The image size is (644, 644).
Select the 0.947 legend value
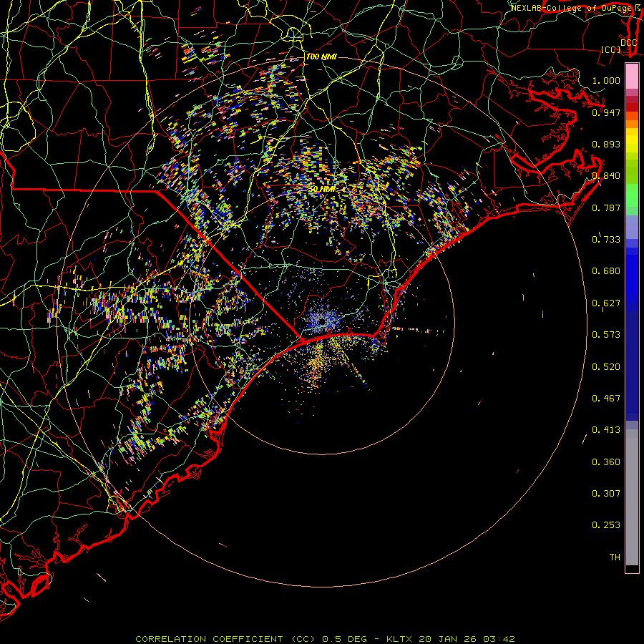pyautogui.click(x=606, y=112)
